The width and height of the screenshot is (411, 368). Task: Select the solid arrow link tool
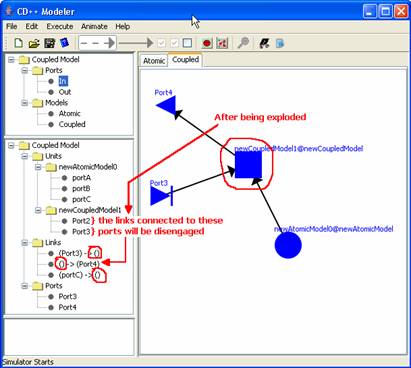click(x=136, y=43)
